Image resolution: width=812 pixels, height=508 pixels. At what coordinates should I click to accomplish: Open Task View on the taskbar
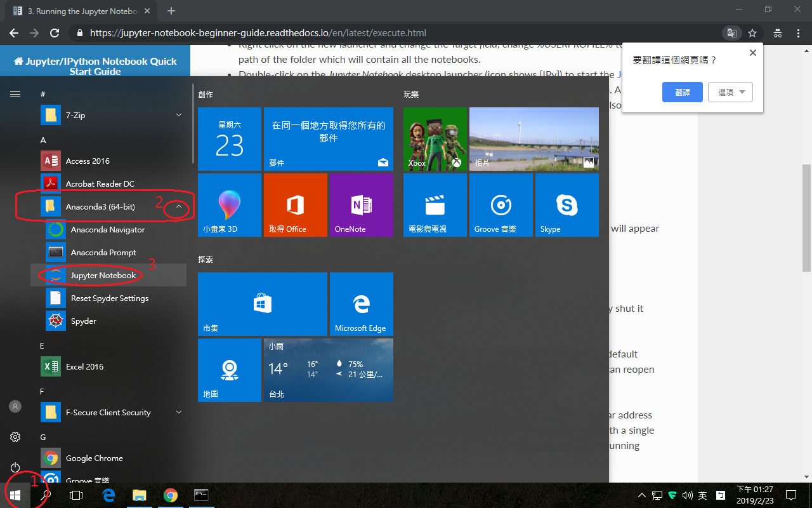click(x=76, y=495)
